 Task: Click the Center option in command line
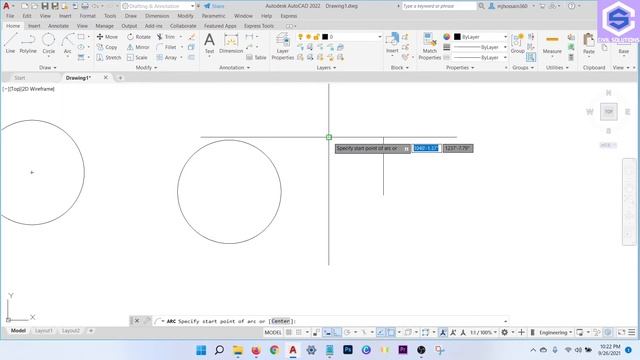point(281,321)
